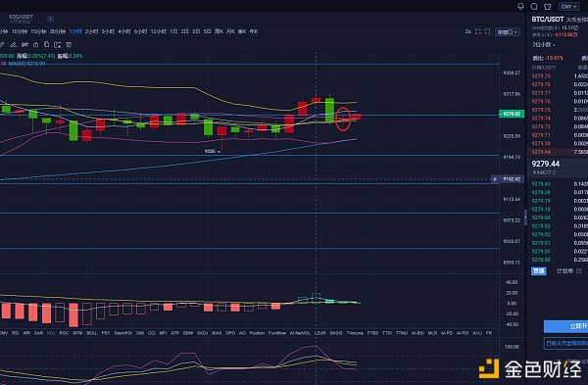
Task: Enable the TVolume indicator
Action: 355,333
